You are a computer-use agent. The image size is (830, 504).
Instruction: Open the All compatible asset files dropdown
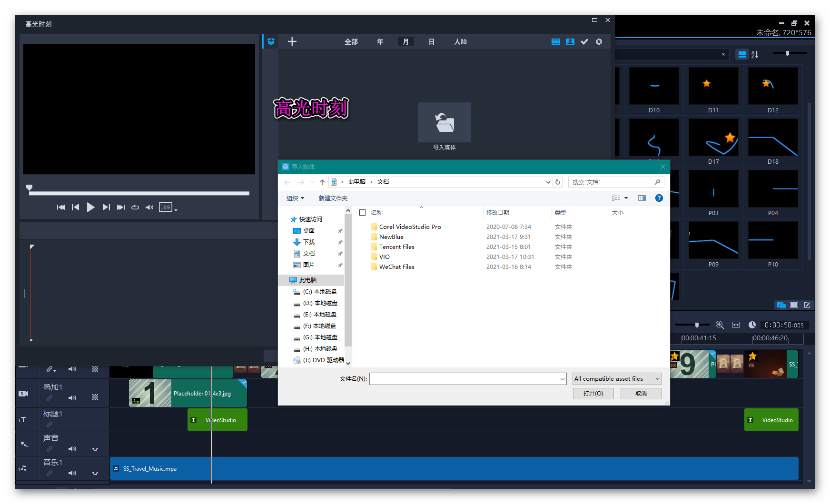coord(617,379)
